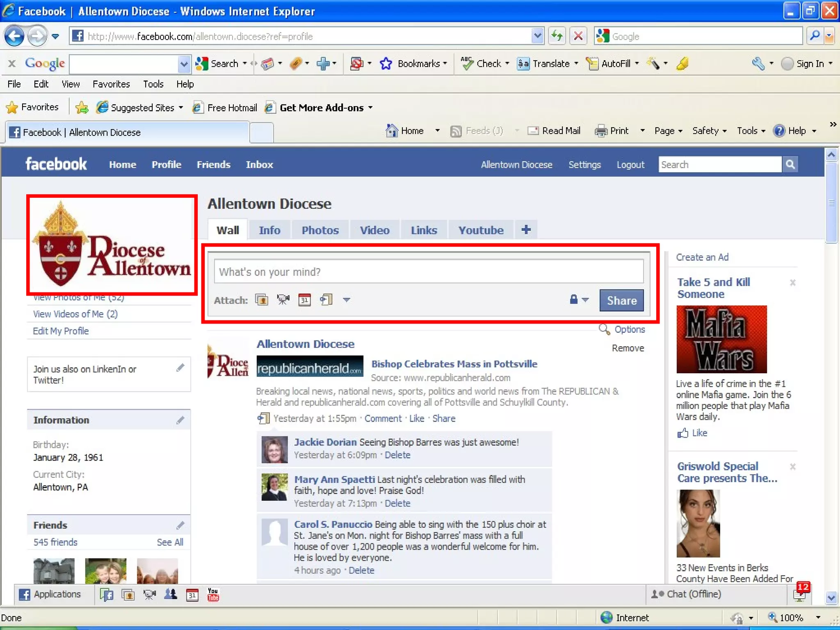Open the address bar history dropdown
Viewport: 840px width, 630px height.
point(537,37)
